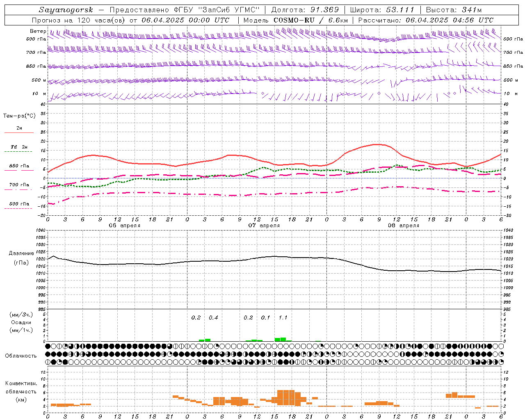Click the "0.1" precipitation value
The height and width of the screenshot is (420, 525).
pyautogui.click(x=266, y=317)
